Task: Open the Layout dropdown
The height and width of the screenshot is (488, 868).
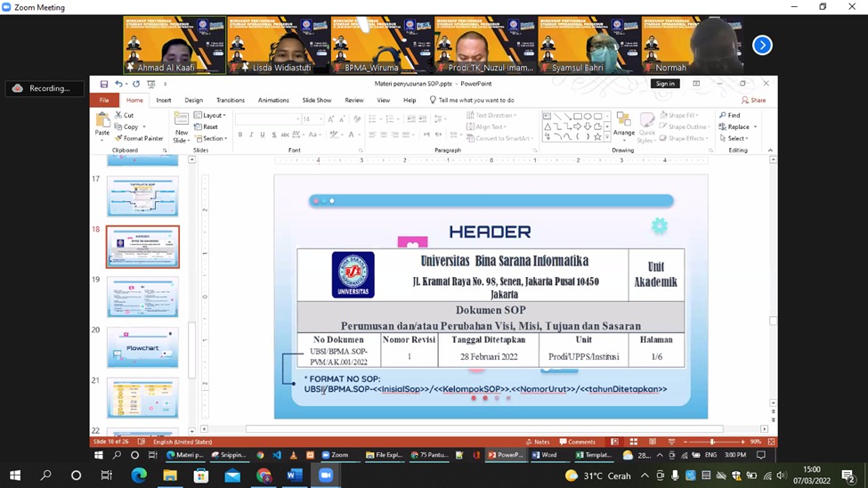Action: click(210, 115)
